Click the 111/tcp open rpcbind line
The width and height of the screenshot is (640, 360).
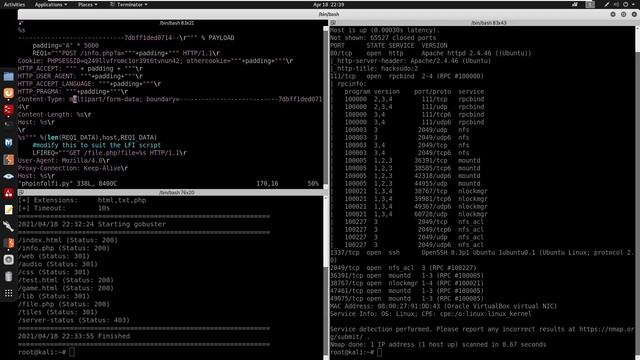click(x=407, y=76)
